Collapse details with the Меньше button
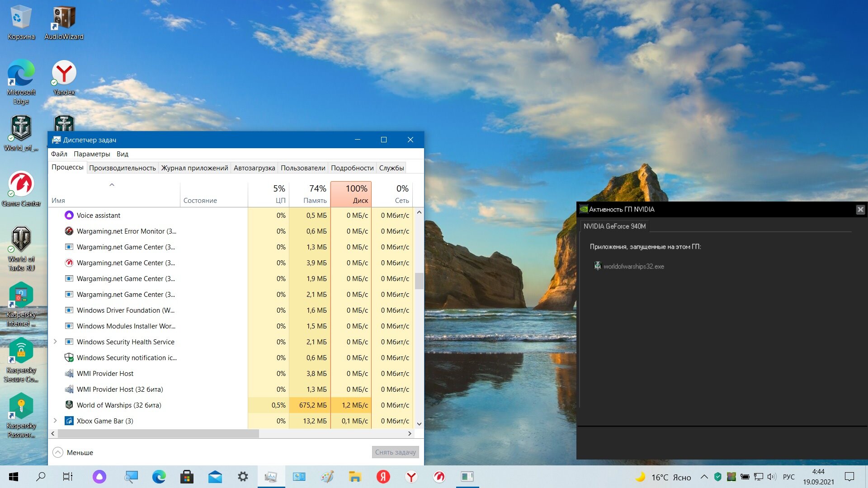Image resolution: width=868 pixels, height=488 pixels. coord(73,452)
